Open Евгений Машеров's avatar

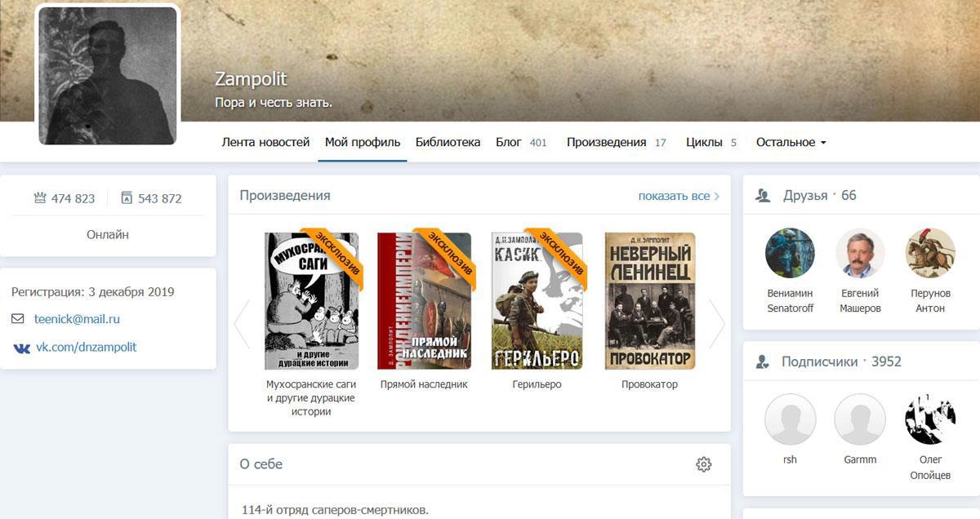click(860, 253)
